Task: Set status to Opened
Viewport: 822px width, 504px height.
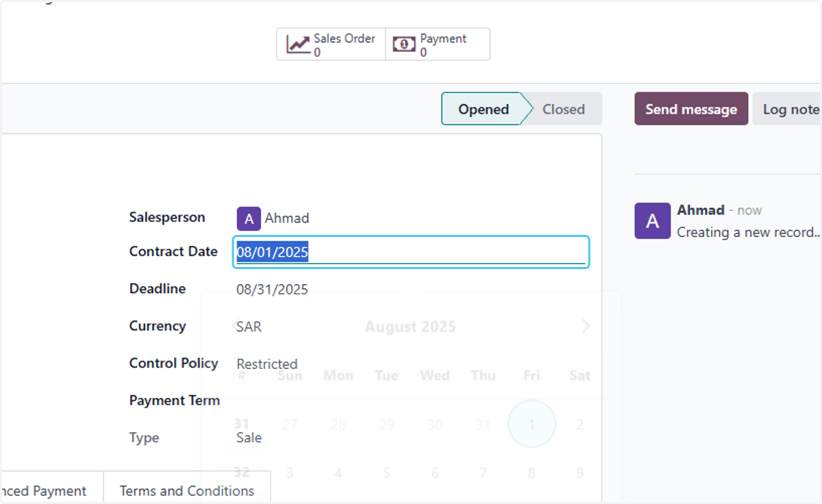Action: click(484, 109)
